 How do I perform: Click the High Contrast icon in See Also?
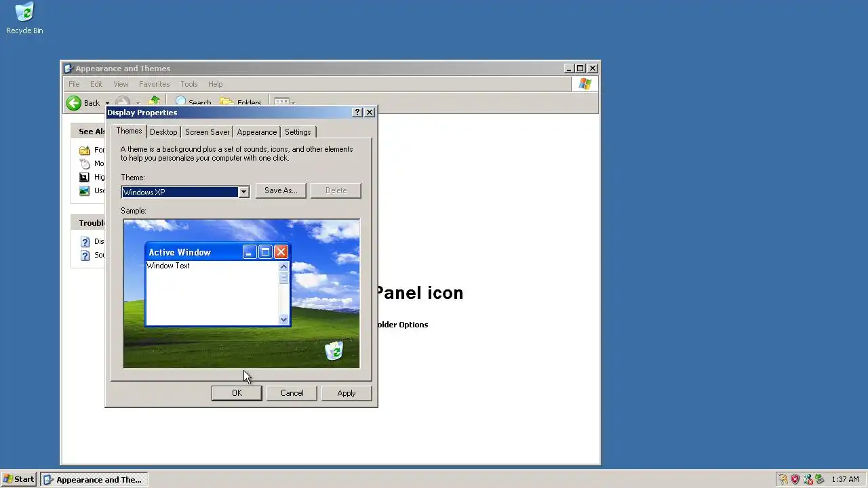click(85, 178)
